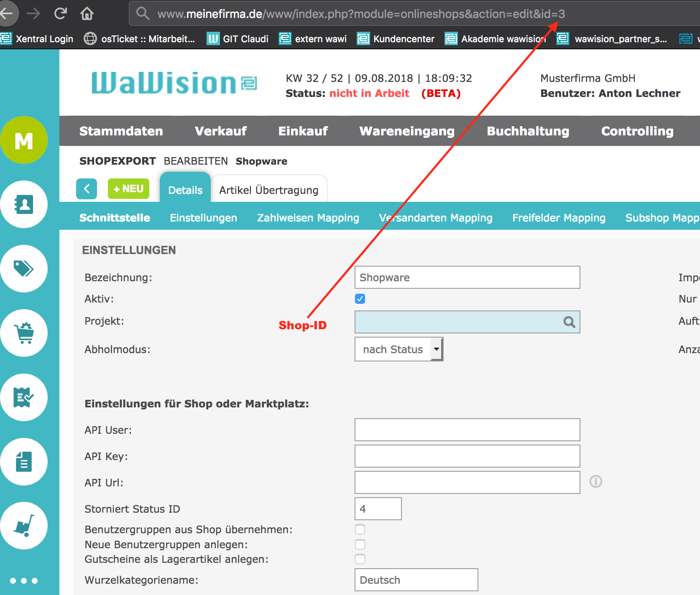Open the document sidebar icon
This screenshot has height=595, width=700.
[x=24, y=462]
